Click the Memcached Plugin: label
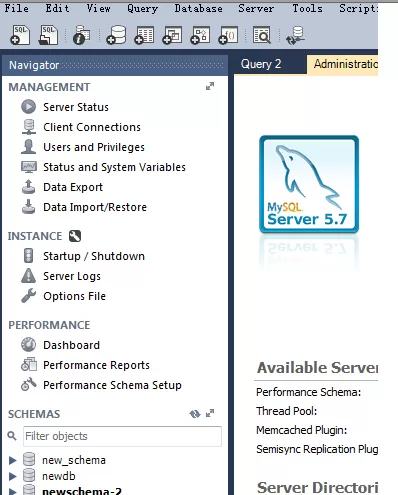398x495 pixels. 301,430
